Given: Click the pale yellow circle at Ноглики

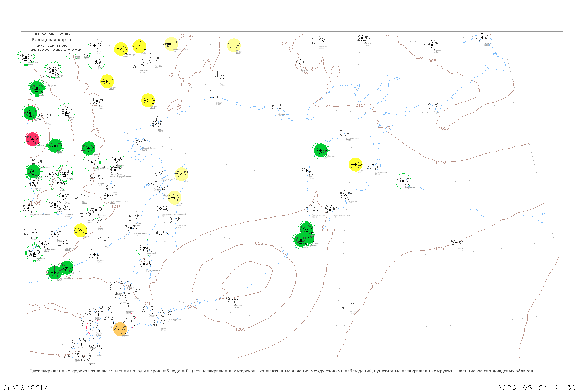Looking at the screenshot, I should [174, 198].
